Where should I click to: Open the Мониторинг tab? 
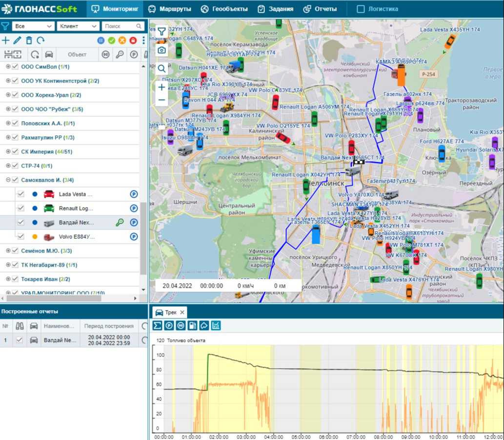coord(115,9)
